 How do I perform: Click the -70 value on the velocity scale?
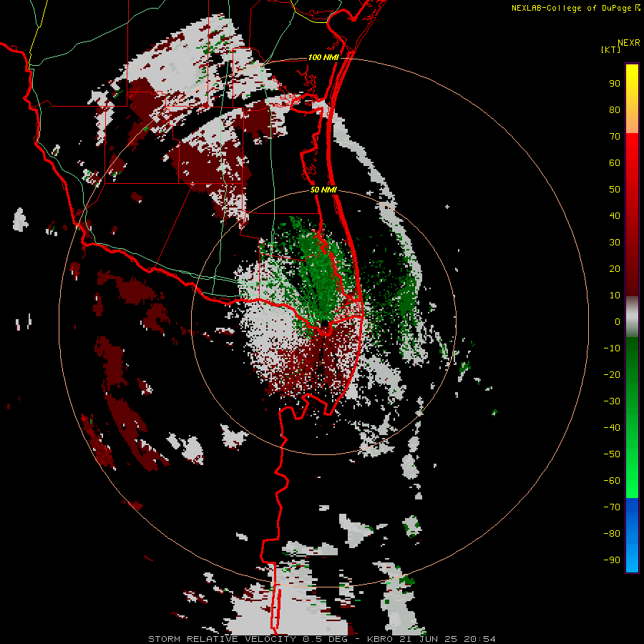[612, 507]
